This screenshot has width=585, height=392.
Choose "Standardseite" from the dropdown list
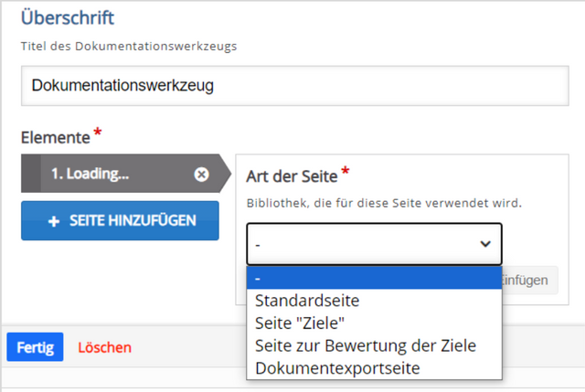coord(374,301)
